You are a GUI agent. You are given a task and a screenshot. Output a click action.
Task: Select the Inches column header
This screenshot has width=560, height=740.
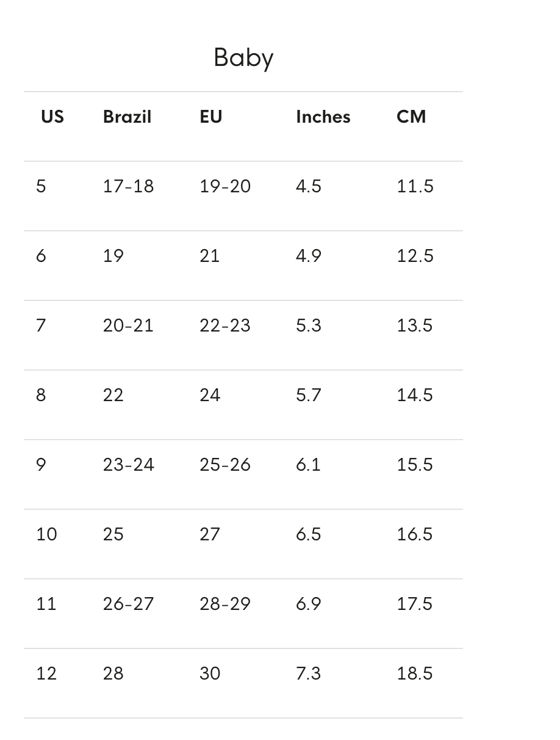(x=323, y=117)
